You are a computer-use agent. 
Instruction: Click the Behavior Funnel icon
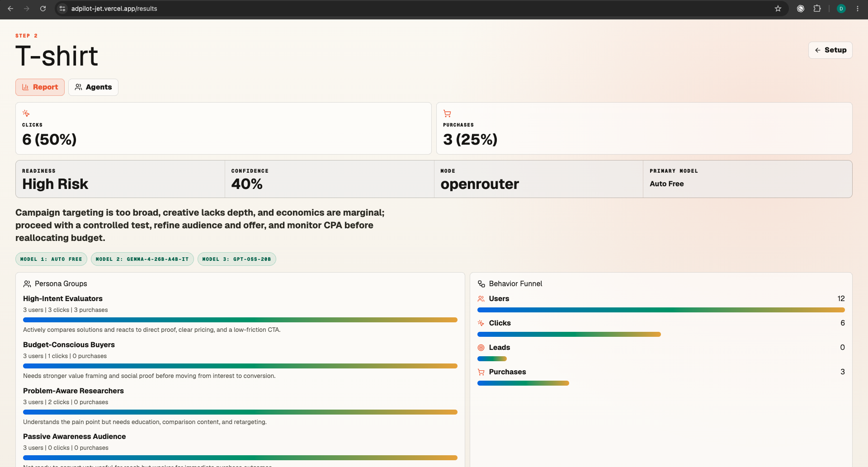coord(481,284)
